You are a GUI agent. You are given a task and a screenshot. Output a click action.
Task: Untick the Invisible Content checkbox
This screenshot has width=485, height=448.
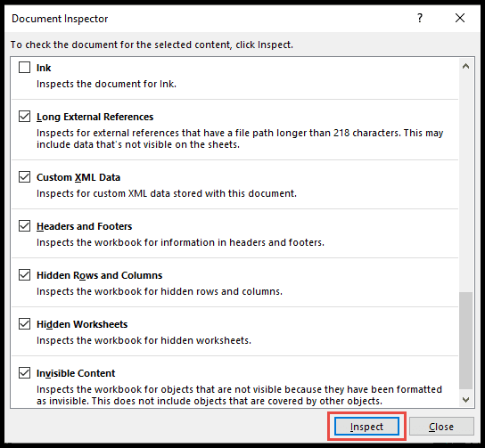coord(24,373)
